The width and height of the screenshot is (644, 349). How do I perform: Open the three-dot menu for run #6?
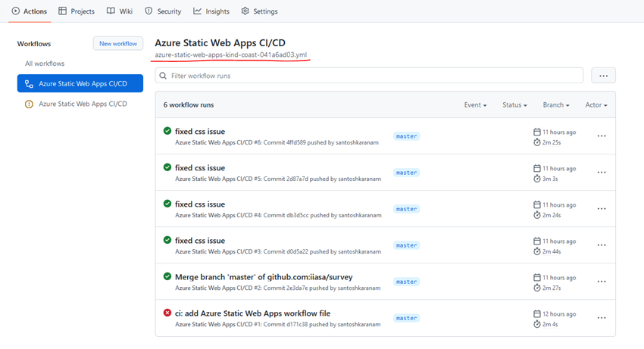click(602, 136)
